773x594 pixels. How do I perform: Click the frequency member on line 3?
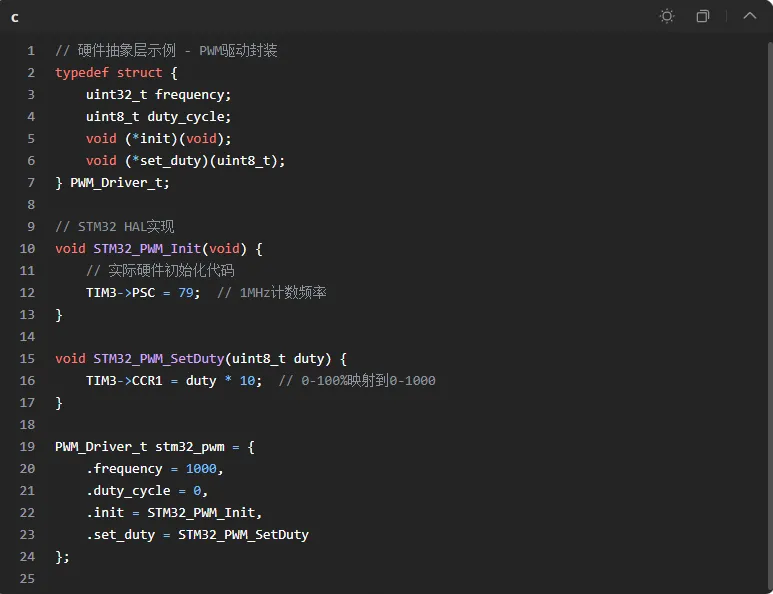coord(190,95)
